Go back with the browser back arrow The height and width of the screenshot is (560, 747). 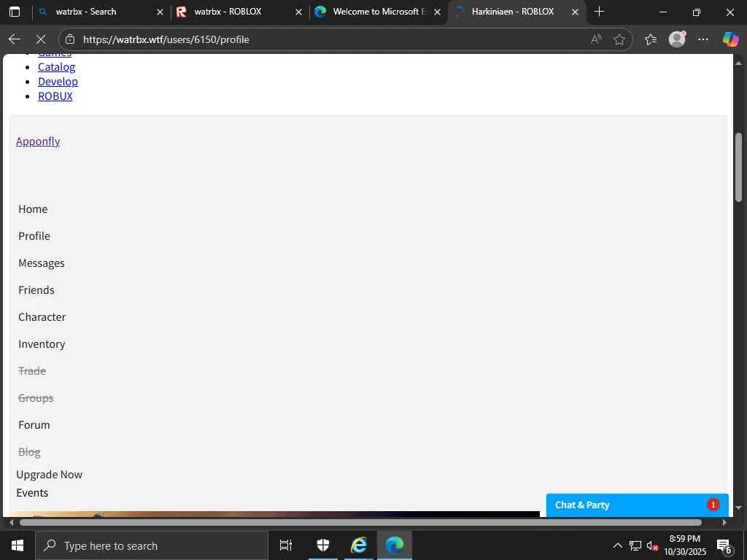[x=15, y=39]
